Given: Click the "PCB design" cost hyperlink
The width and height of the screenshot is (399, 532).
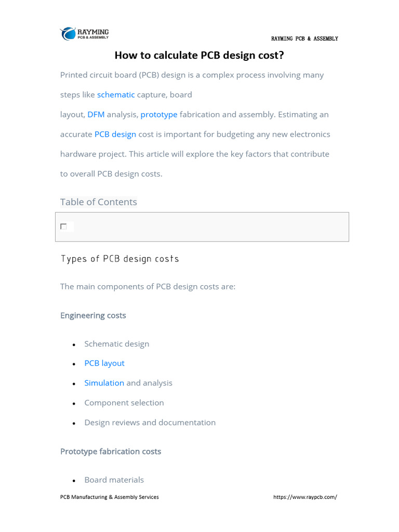Looking at the screenshot, I should [x=115, y=134].
